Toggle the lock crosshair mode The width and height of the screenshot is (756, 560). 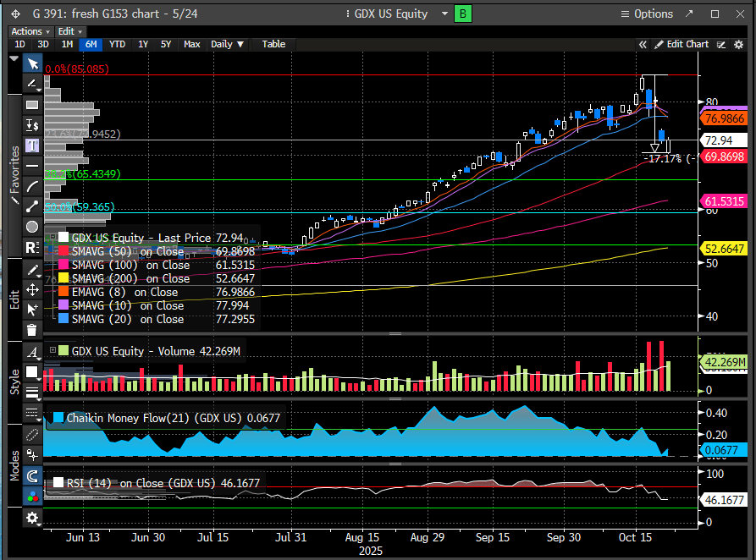[x=32, y=454]
